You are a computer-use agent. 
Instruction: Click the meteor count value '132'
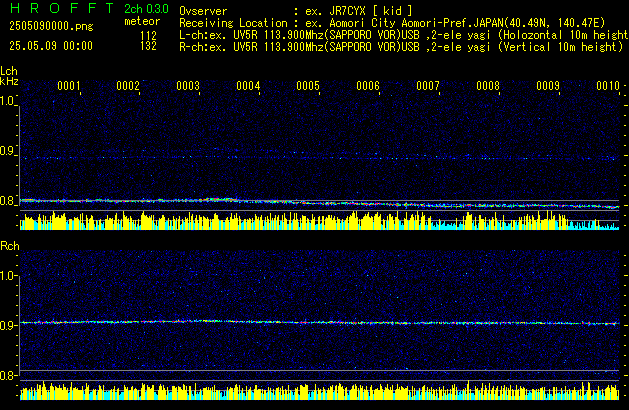148,46
